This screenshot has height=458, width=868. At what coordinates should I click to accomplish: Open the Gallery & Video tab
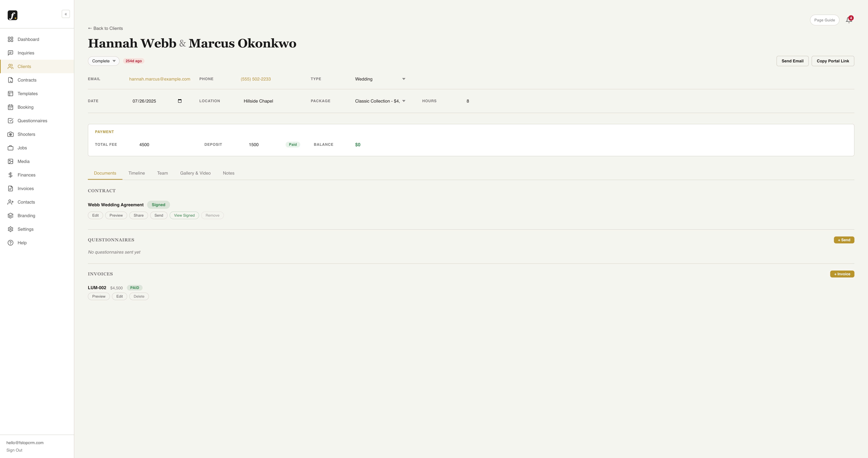click(x=195, y=173)
